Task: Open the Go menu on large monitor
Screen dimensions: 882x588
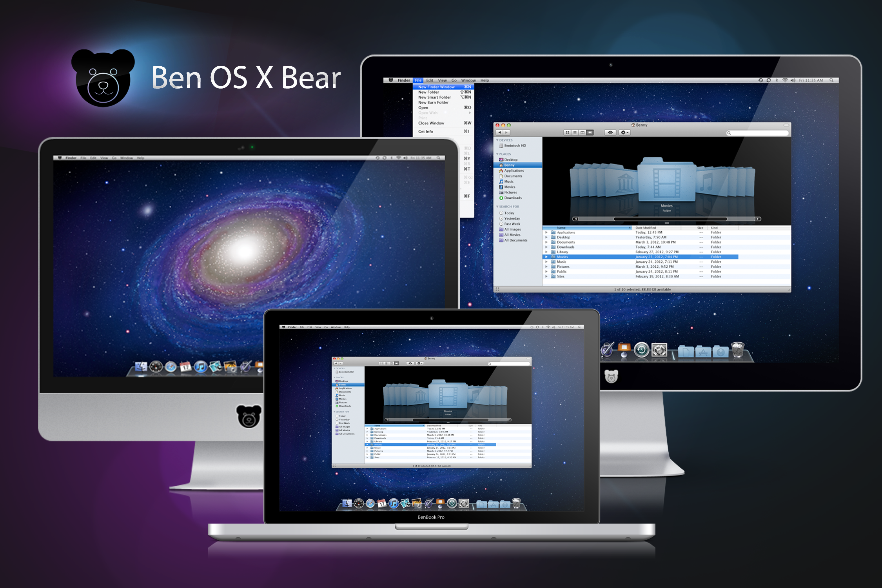Action: coord(454,80)
